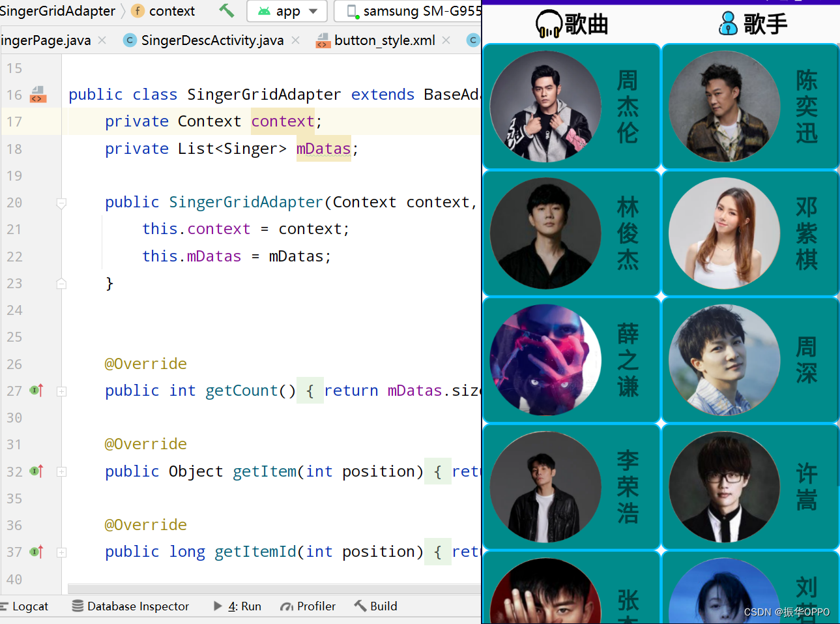Close the ingerPage.java tab

click(x=102, y=40)
